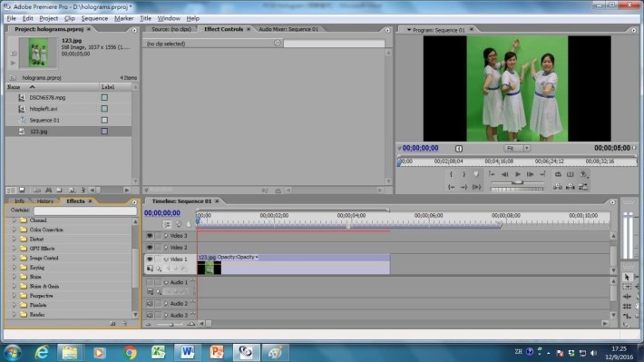This screenshot has width=644, height=362.
Task: Switch Project panel to List view
Action: coord(11,191)
